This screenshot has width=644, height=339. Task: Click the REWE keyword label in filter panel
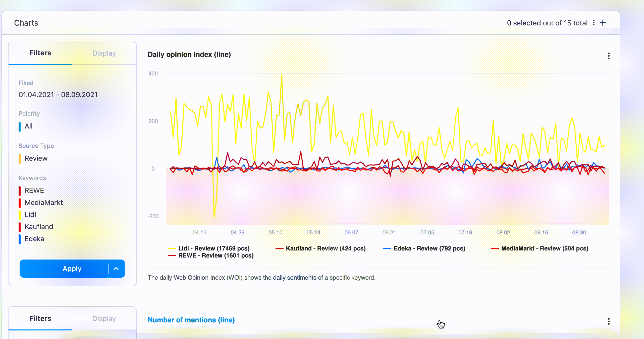(34, 190)
